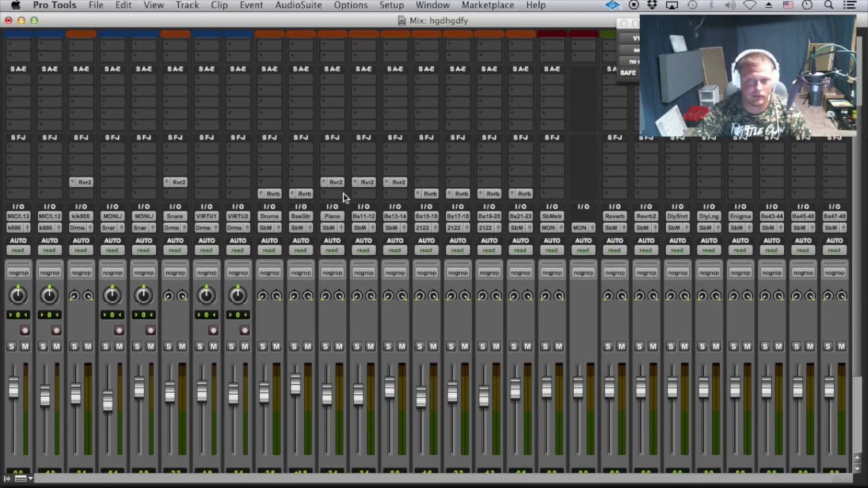Click left pan knob on Piano track
The image size is (868, 488).
[325, 296]
